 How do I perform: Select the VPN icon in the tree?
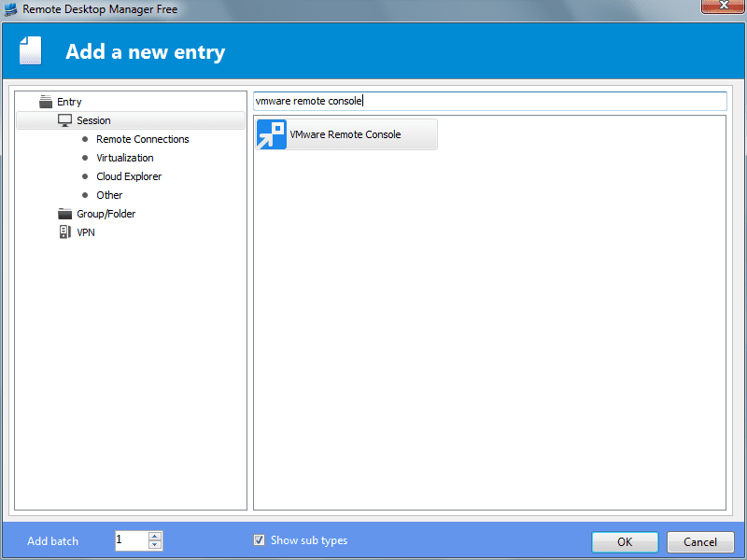tap(63, 231)
